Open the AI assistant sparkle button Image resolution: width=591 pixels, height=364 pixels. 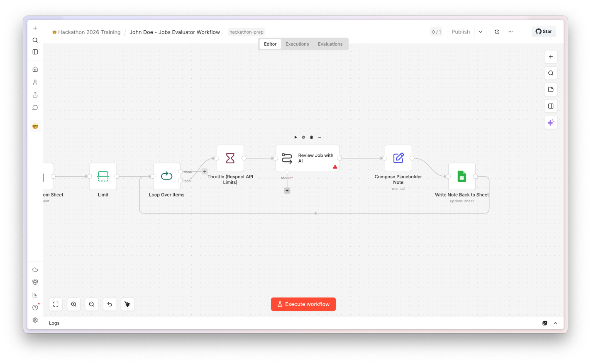(x=551, y=122)
